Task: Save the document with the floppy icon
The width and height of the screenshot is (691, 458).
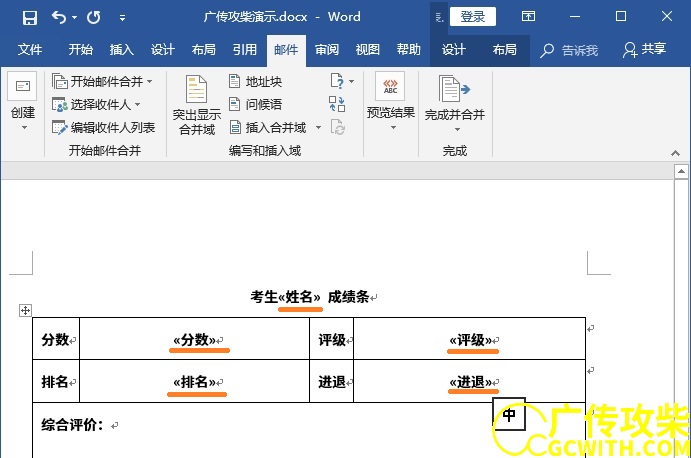Action: [x=30, y=18]
